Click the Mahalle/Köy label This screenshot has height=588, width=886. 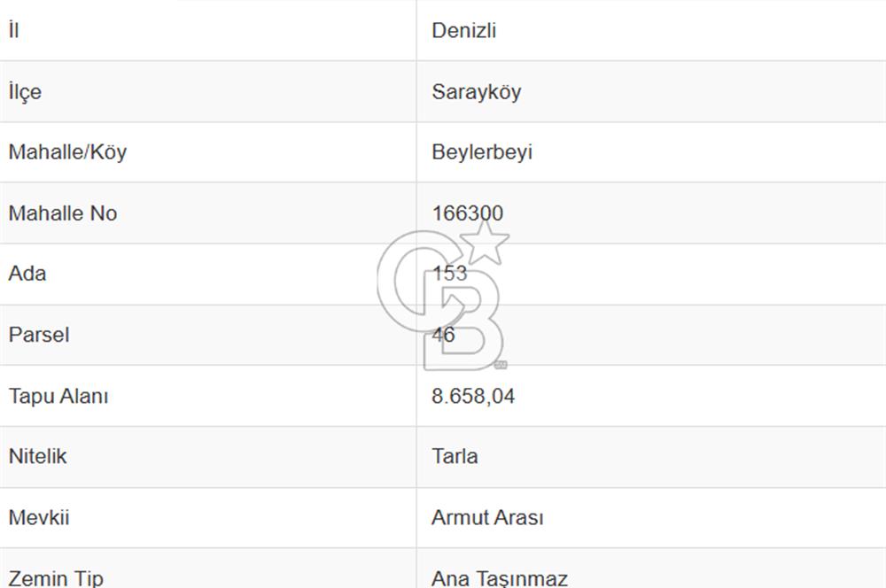(68, 152)
